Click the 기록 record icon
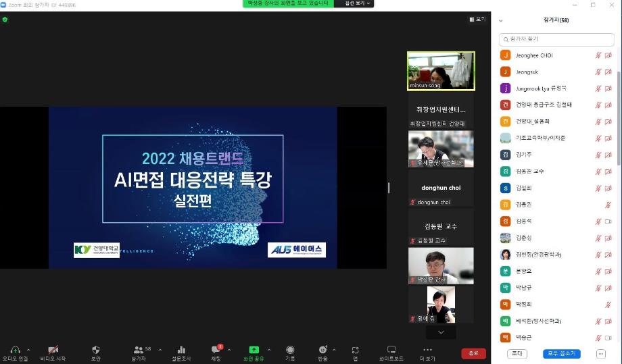This screenshot has width=622, height=364. tap(290, 350)
